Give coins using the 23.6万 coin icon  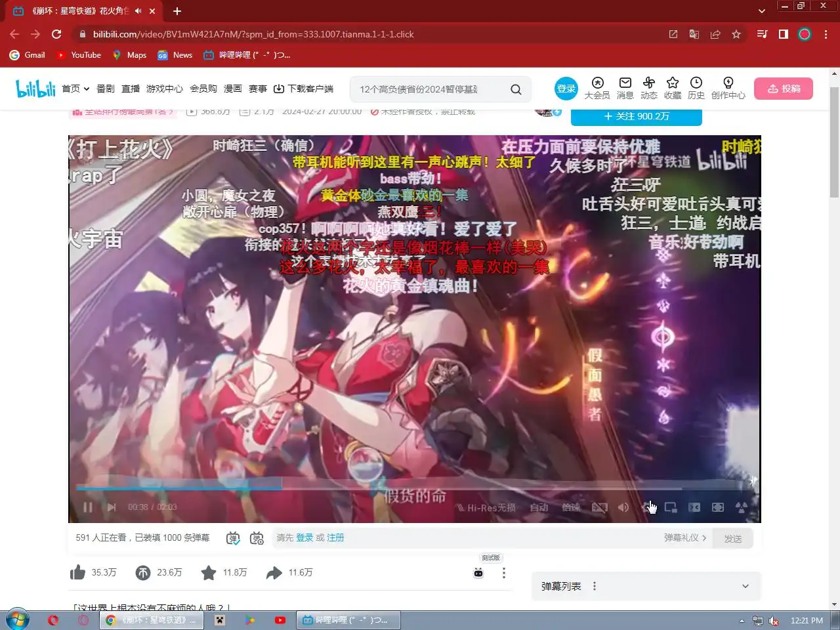pyautogui.click(x=143, y=572)
